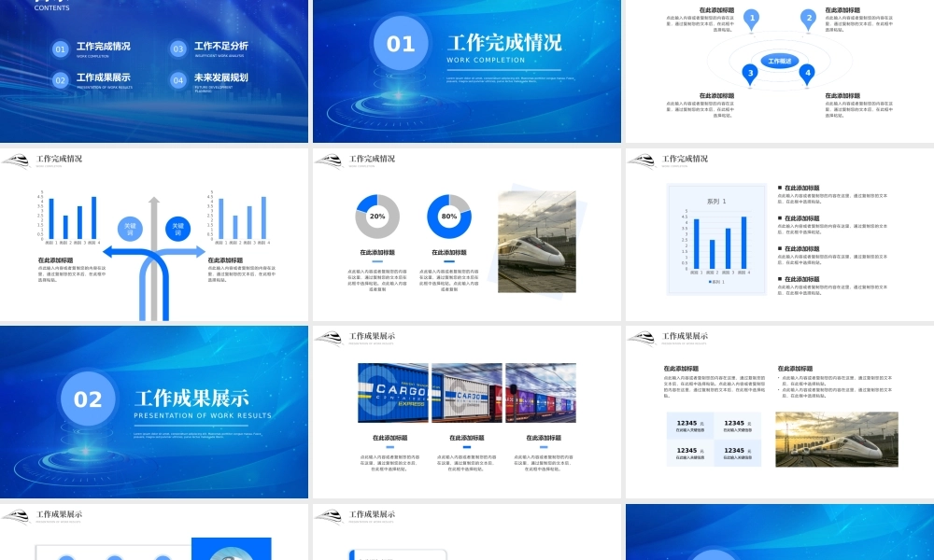Select the dark blue bar chart above left arrow
The image size is (934, 560).
coord(68,218)
